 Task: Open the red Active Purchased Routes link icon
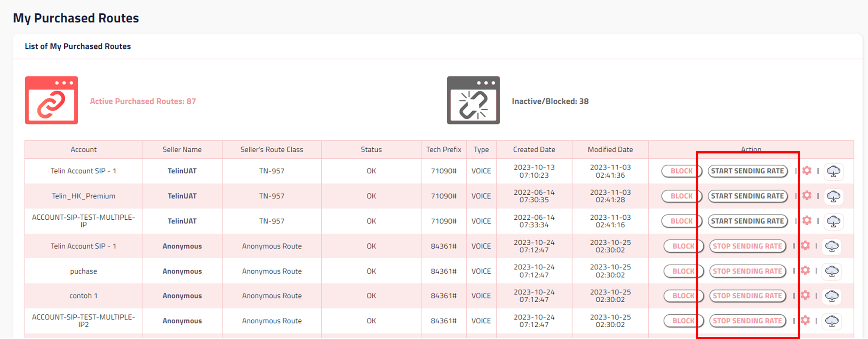[x=51, y=101]
